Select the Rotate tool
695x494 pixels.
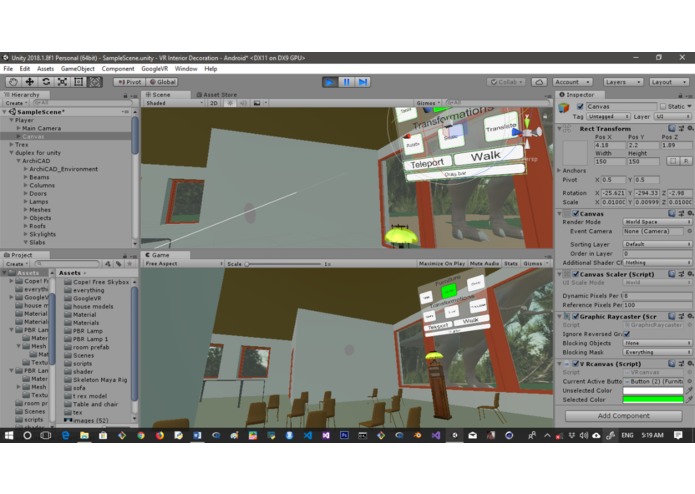click(x=46, y=82)
